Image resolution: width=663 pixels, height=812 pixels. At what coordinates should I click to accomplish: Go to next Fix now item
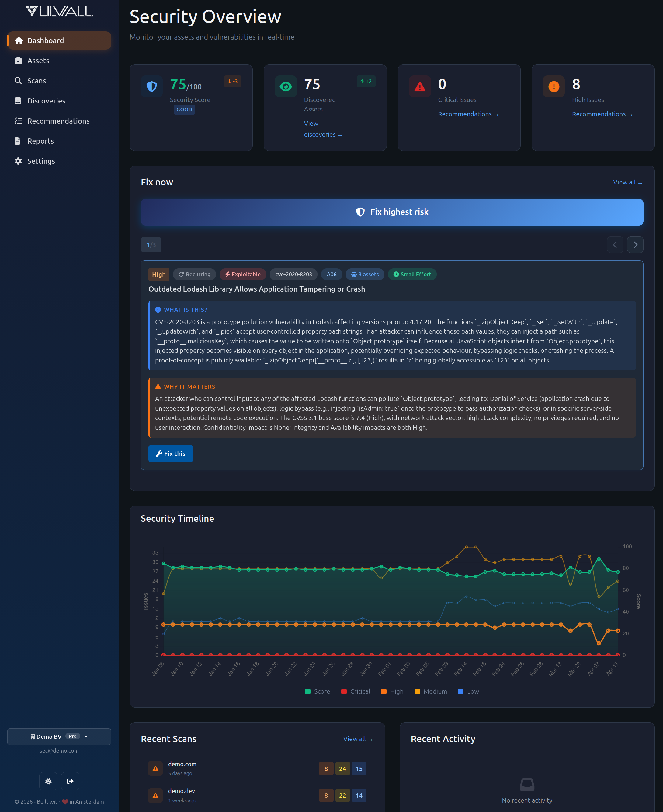635,245
